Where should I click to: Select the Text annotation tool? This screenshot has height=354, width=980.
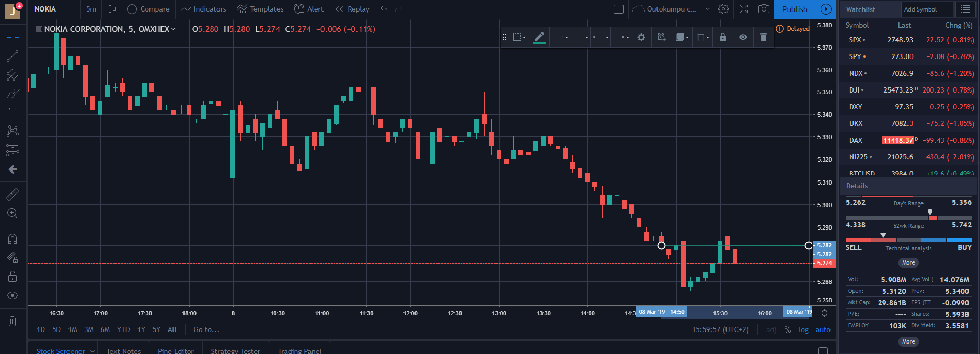click(x=13, y=112)
